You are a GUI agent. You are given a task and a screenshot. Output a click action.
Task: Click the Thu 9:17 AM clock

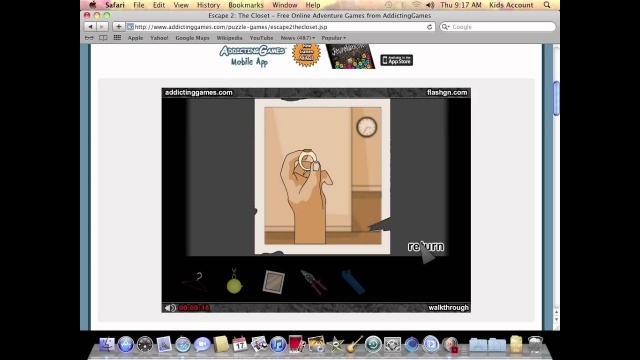coord(461,5)
